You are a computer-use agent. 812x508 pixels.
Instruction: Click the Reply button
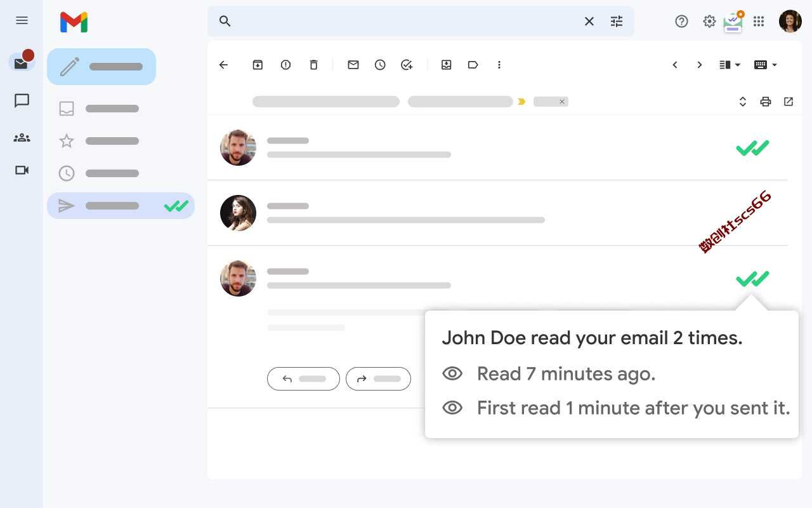pos(303,379)
